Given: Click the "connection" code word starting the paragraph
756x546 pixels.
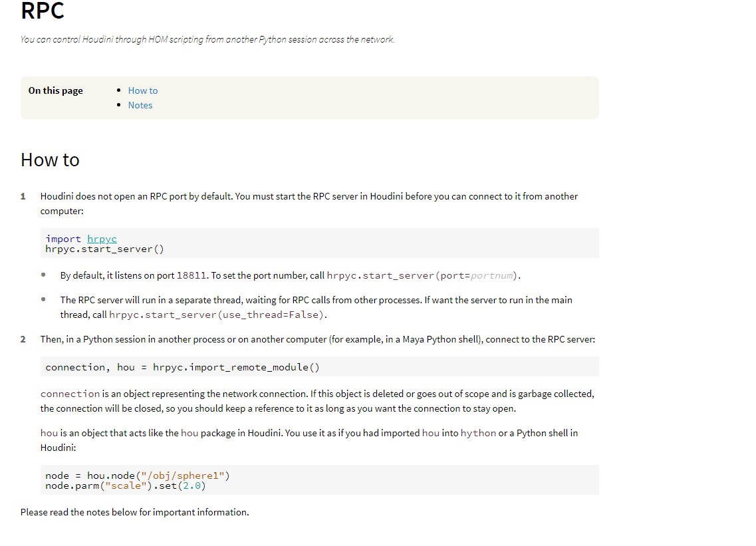Looking at the screenshot, I should (70, 394).
